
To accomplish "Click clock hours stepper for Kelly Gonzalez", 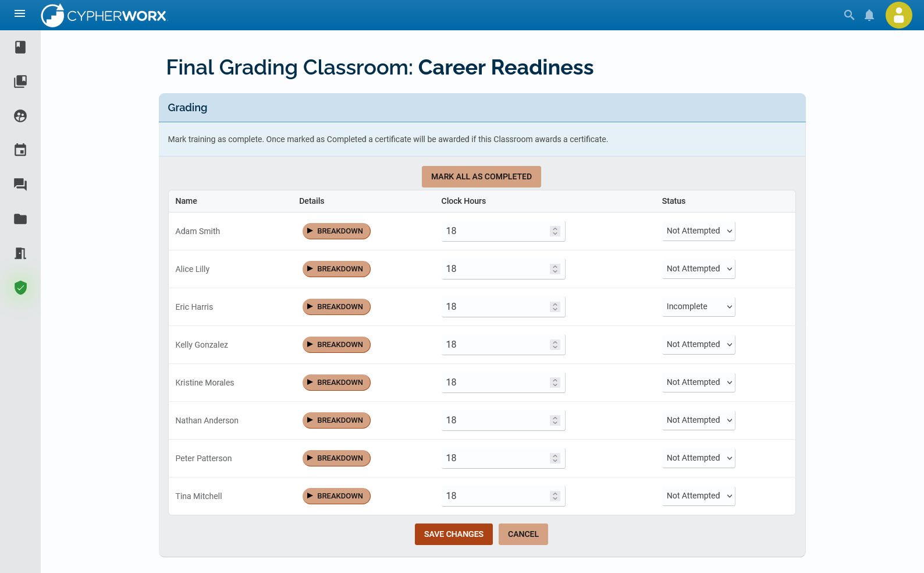I will click(x=555, y=345).
